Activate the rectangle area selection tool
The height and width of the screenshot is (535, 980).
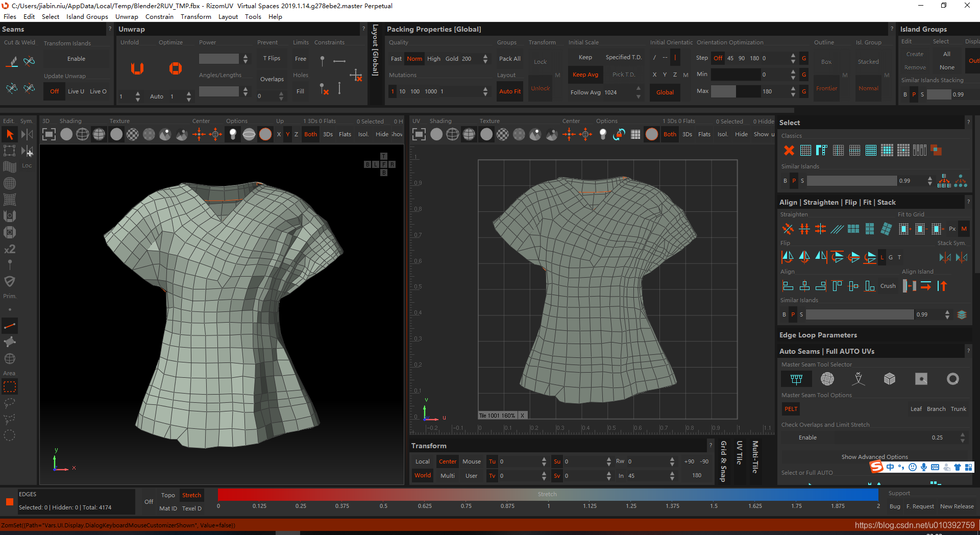(x=10, y=387)
